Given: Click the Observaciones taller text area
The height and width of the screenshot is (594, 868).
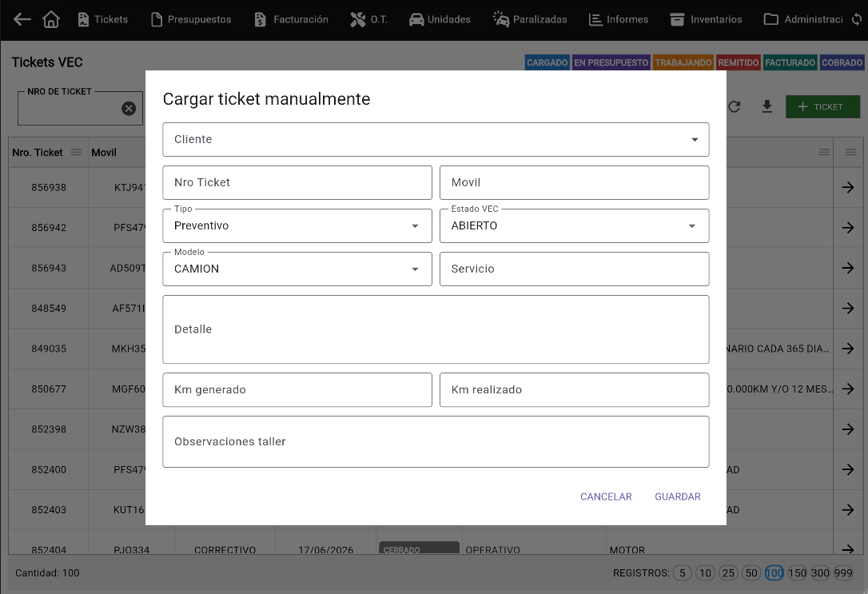Looking at the screenshot, I should (x=436, y=442).
